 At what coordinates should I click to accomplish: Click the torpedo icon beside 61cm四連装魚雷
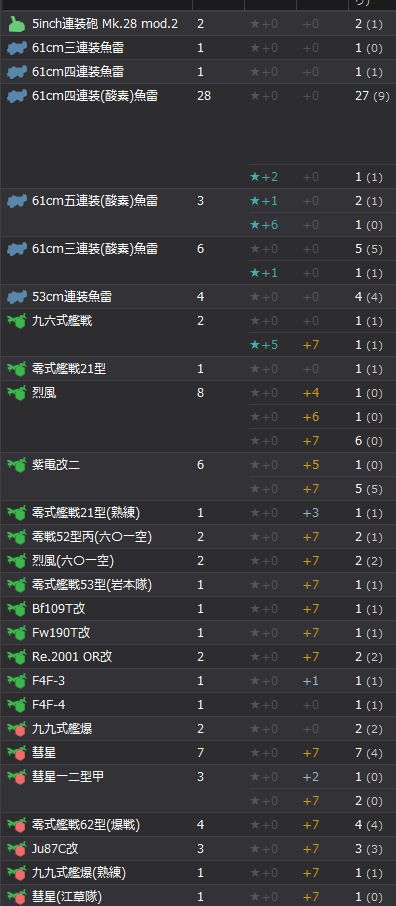point(17,72)
